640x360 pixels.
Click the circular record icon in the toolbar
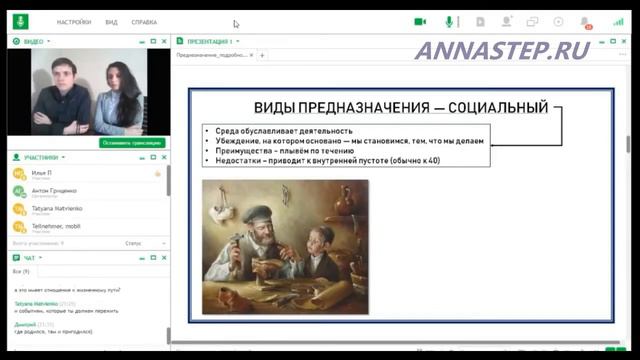pos(558,22)
